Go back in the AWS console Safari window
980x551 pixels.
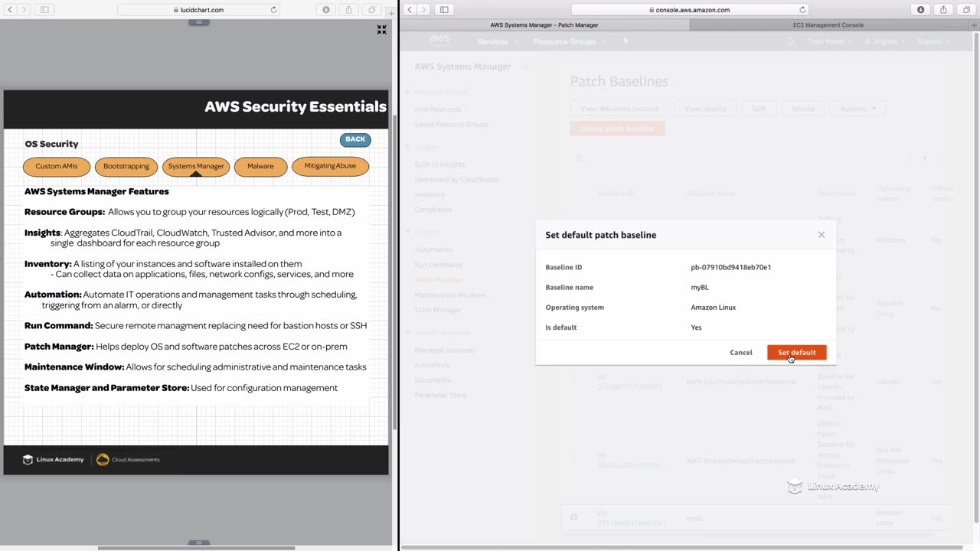pos(410,10)
